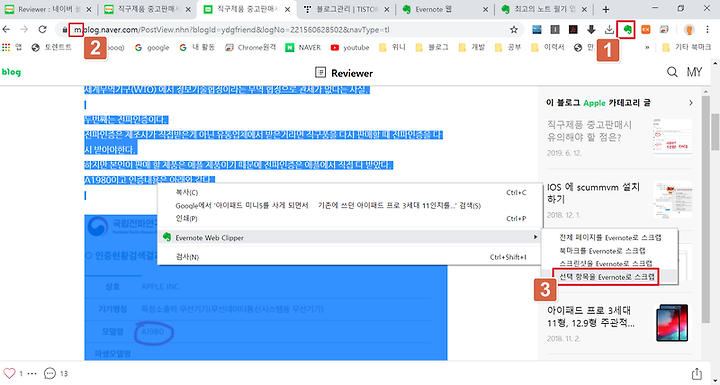Open comments via speech bubble icon
This screenshot has width=720, height=385.
pyautogui.click(x=50, y=373)
